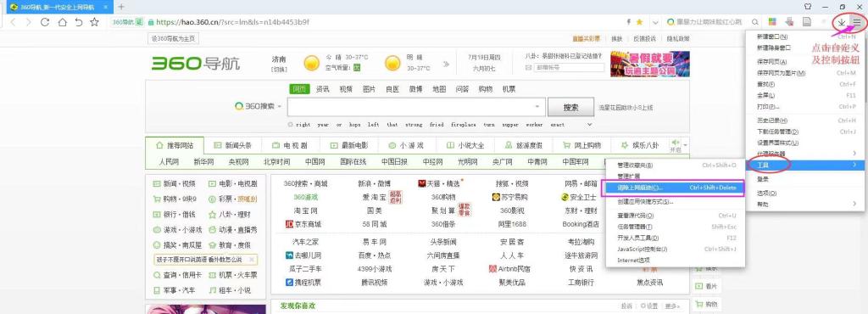
Task: Click 设360导航为主页 button
Action: point(174,39)
